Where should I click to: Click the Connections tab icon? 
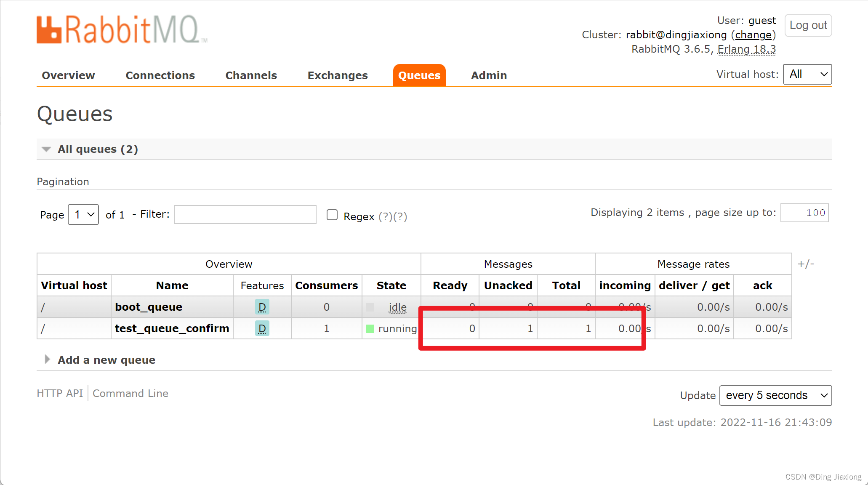tap(160, 75)
